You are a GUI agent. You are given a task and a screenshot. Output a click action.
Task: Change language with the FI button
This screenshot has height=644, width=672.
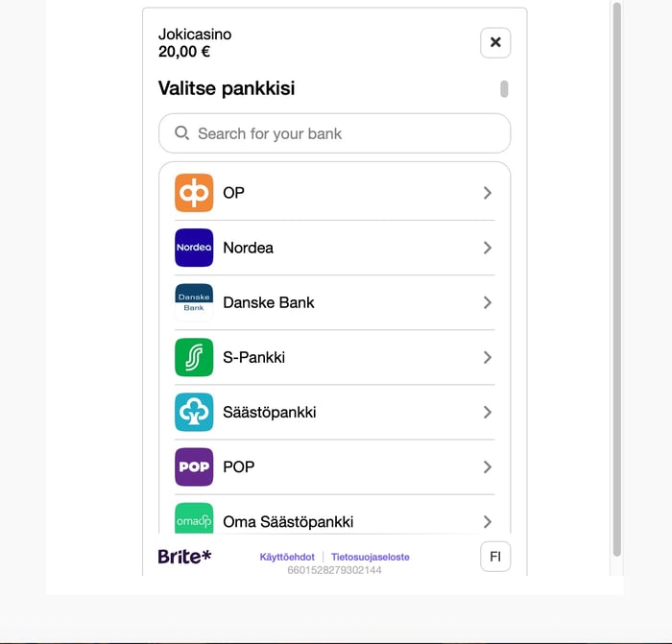[495, 557]
